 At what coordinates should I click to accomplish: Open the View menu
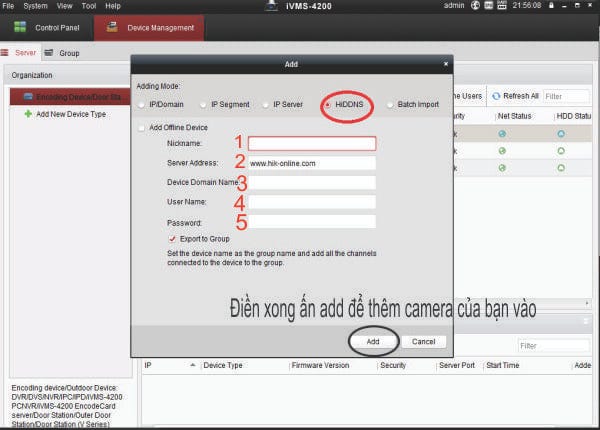click(x=64, y=6)
